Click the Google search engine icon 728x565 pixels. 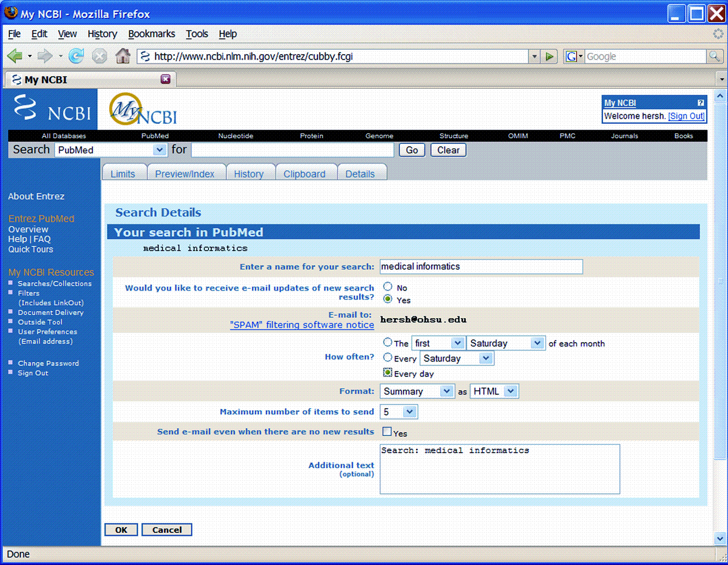point(571,56)
